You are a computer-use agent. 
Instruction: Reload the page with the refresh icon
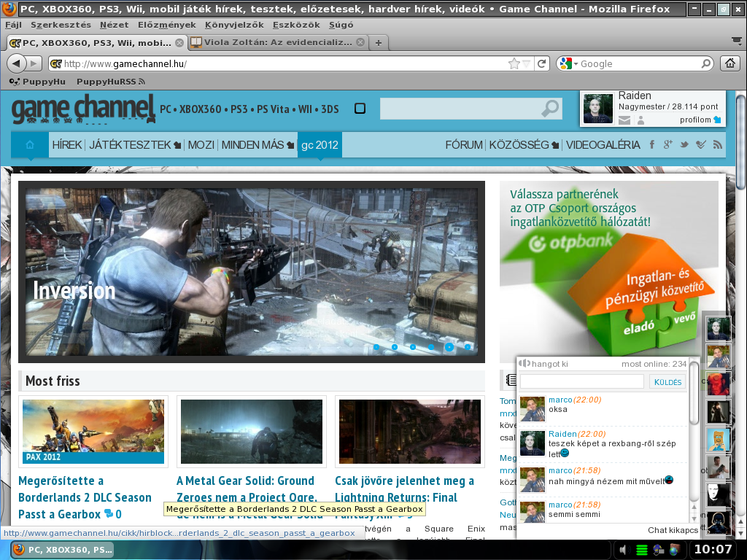point(541,63)
